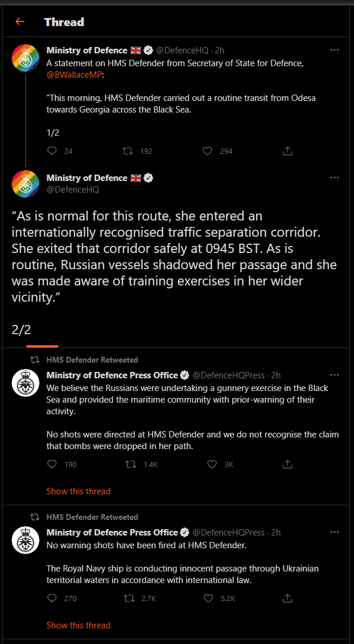Viewport: 354px width, 644px height.
Task: Open more options on gunnery exercise tweet
Action: pos(335,375)
